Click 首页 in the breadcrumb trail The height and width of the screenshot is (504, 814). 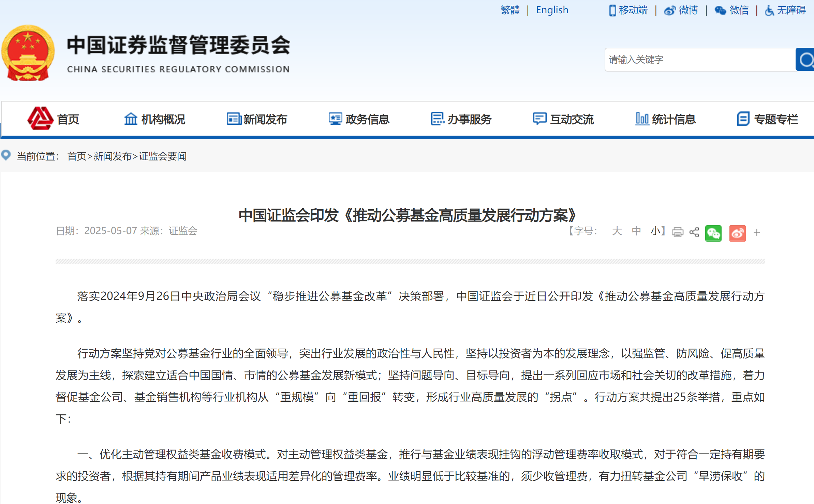point(77,156)
